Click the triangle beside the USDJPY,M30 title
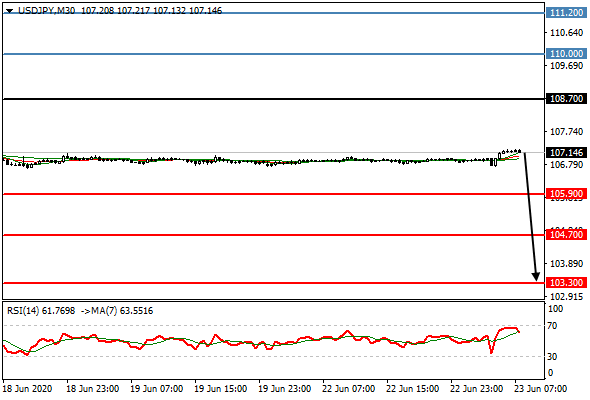This screenshot has height=400, width=590. (10, 11)
